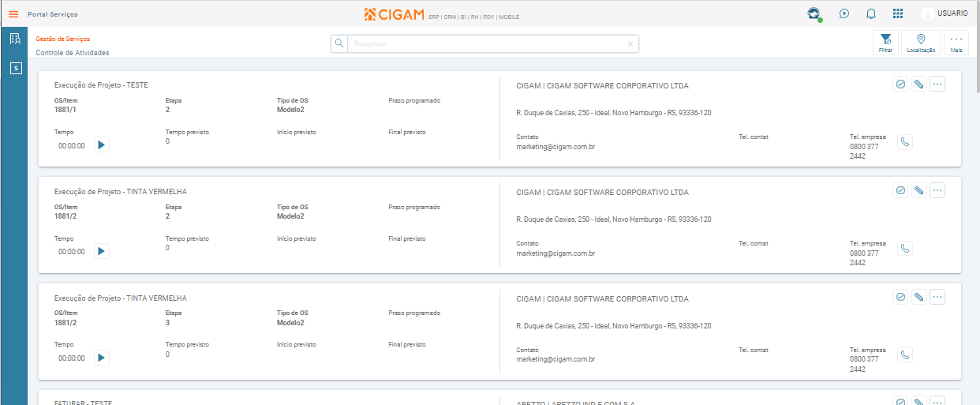Open the notifications bell
The image size is (980, 405).
871,13
